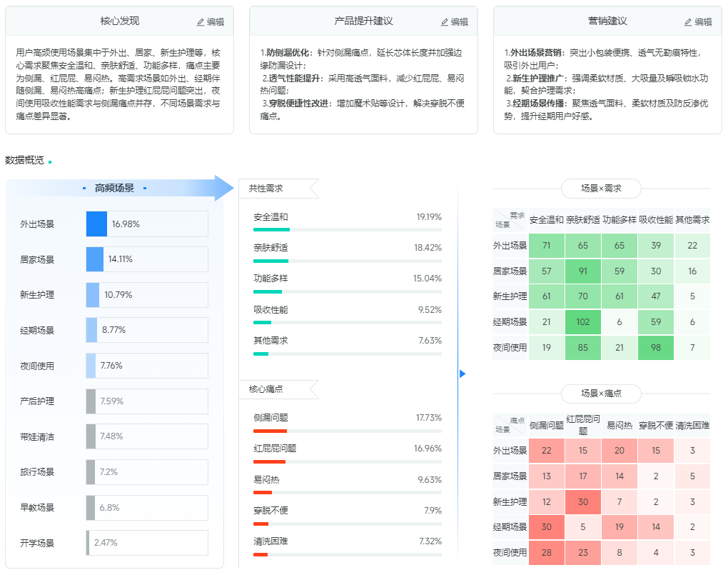The height and width of the screenshot is (575, 728).
Task: Choose the 开学场景 row at 2.47%
Action: 114,543
